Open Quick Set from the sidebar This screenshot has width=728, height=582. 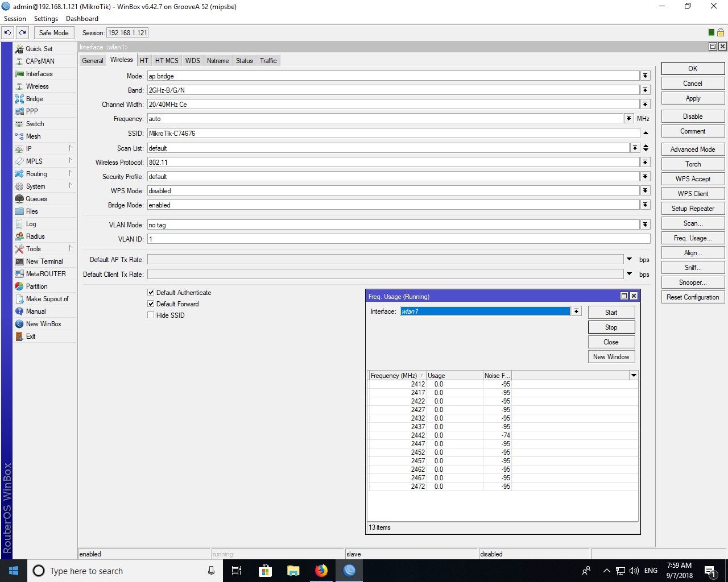[39, 49]
